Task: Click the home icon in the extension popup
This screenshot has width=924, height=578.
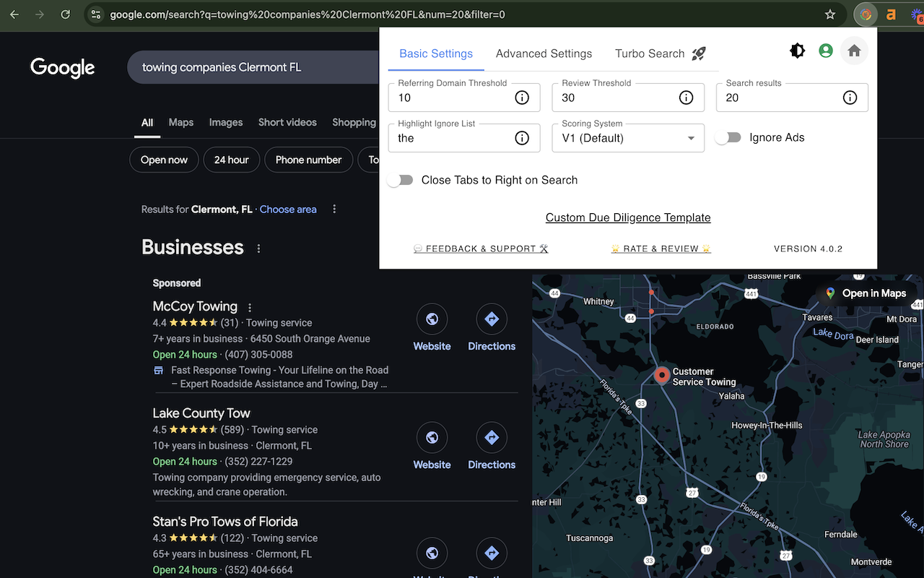Action: (854, 51)
